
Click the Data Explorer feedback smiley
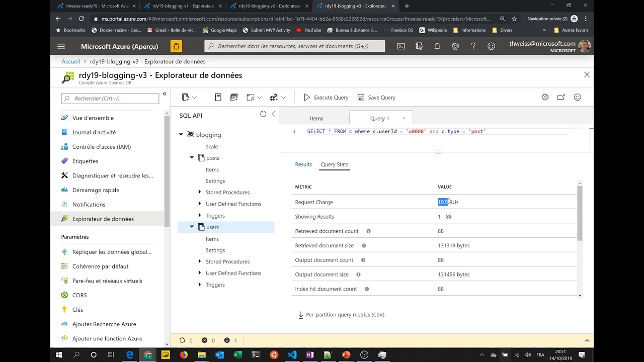(578, 97)
